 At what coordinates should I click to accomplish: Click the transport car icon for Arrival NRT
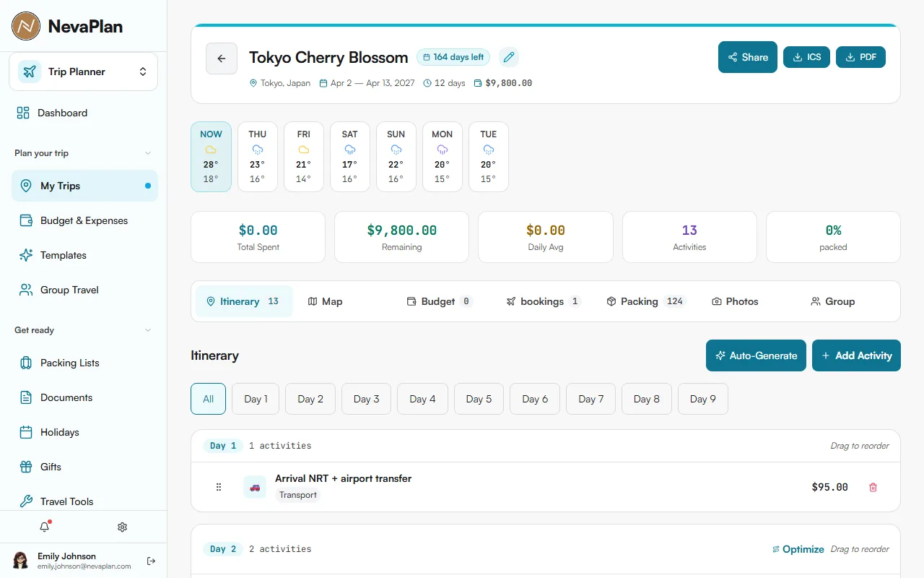pyautogui.click(x=255, y=487)
